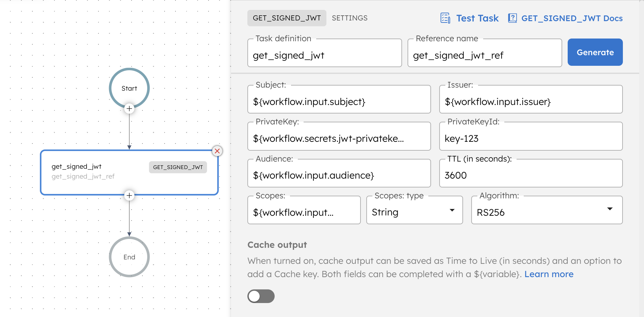This screenshot has height=317, width=644.
Task: Select the End node in the workflow
Action: [x=129, y=257]
